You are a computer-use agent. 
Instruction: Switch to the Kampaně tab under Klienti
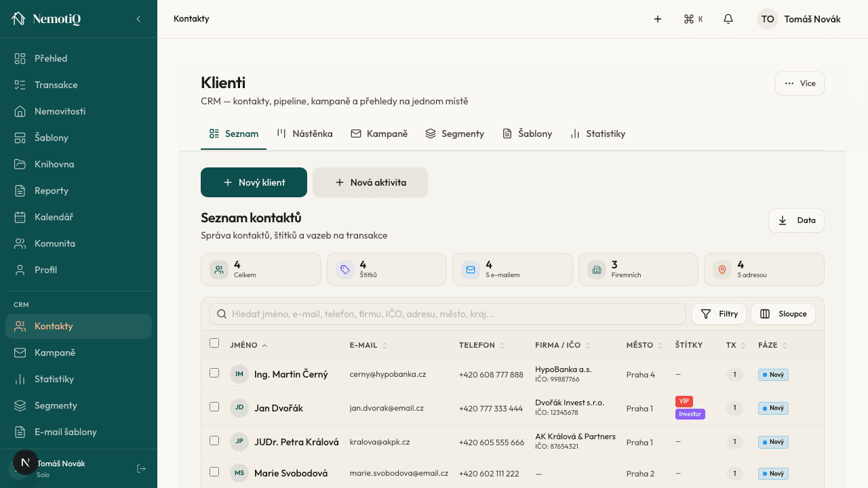(379, 134)
